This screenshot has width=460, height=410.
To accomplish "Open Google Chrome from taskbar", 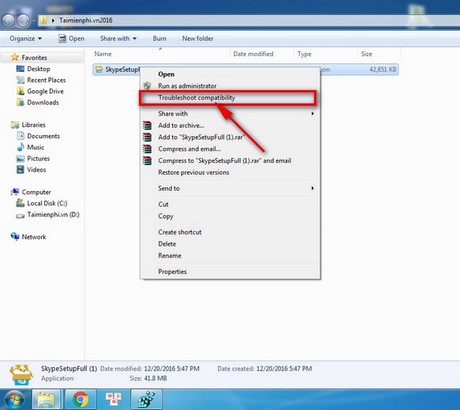I will coord(80,399).
